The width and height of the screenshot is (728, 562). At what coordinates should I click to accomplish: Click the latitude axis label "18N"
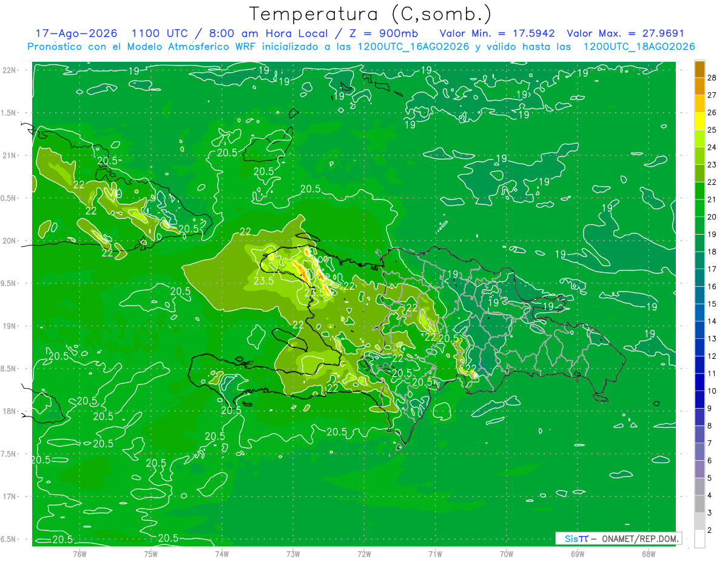tap(8, 412)
